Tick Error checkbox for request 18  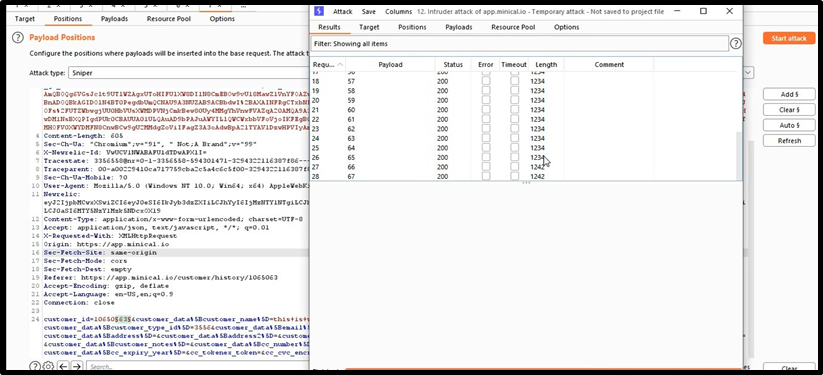(x=486, y=81)
